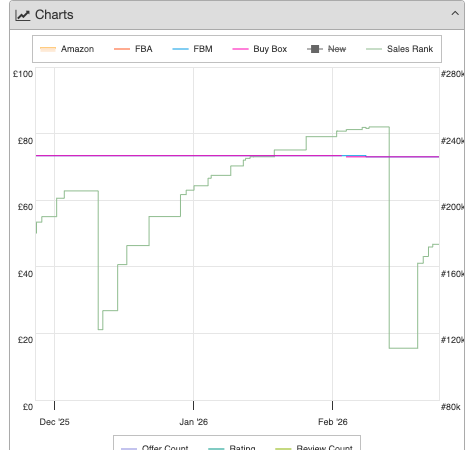Screen dimensions: 474x450
Task: Click the Amazon orange color swatch
Action: pyautogui.click(x=48, y=49)
